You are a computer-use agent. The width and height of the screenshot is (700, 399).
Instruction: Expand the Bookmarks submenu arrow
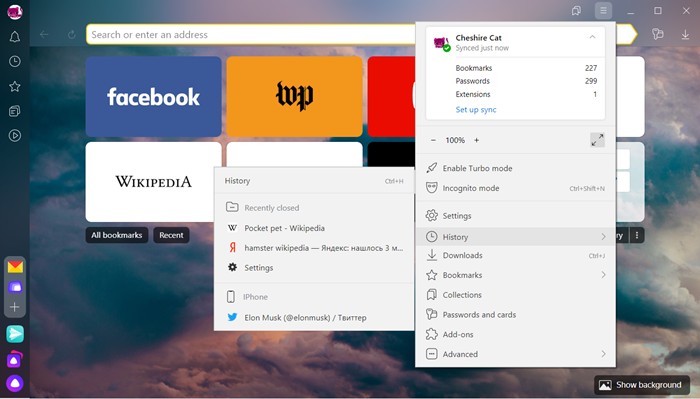[603, 275]
